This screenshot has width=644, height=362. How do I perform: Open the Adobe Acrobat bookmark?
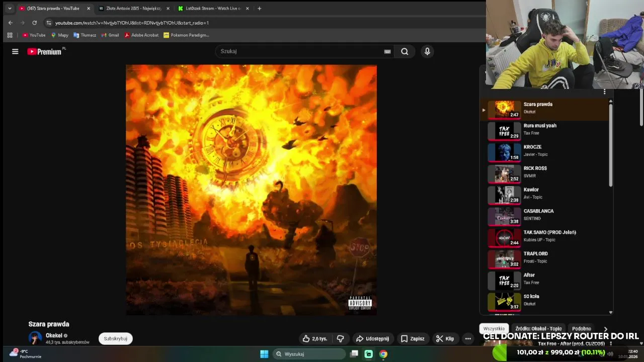click(x=141, y=35)
